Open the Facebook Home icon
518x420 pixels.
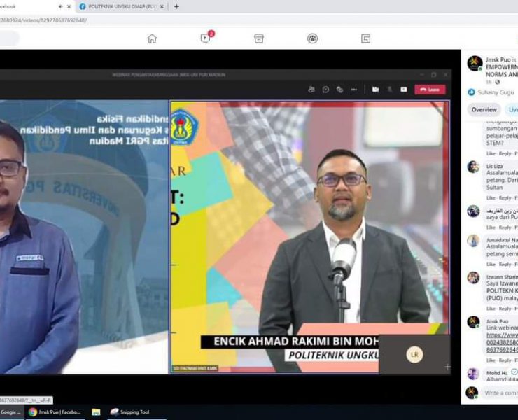coord(152,38)
